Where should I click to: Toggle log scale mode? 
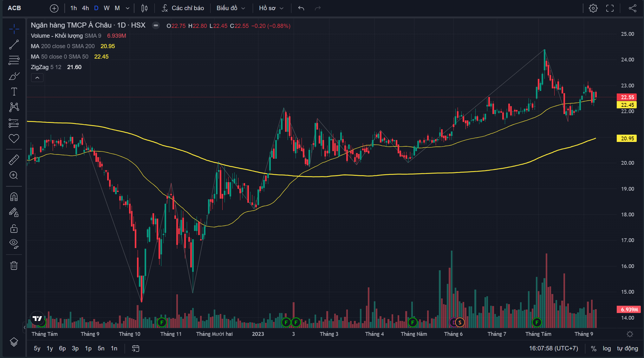tap(607, 348)
